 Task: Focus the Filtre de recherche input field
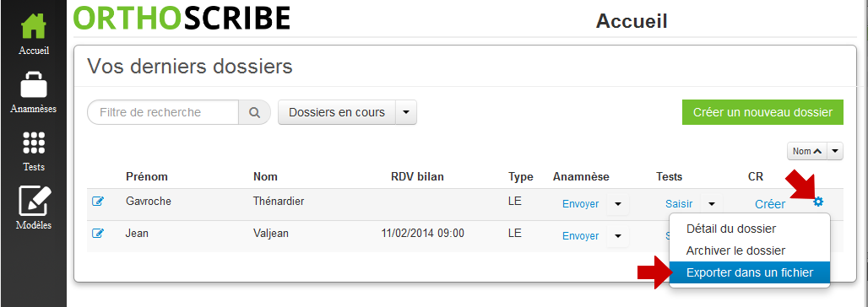click(163, 112)
